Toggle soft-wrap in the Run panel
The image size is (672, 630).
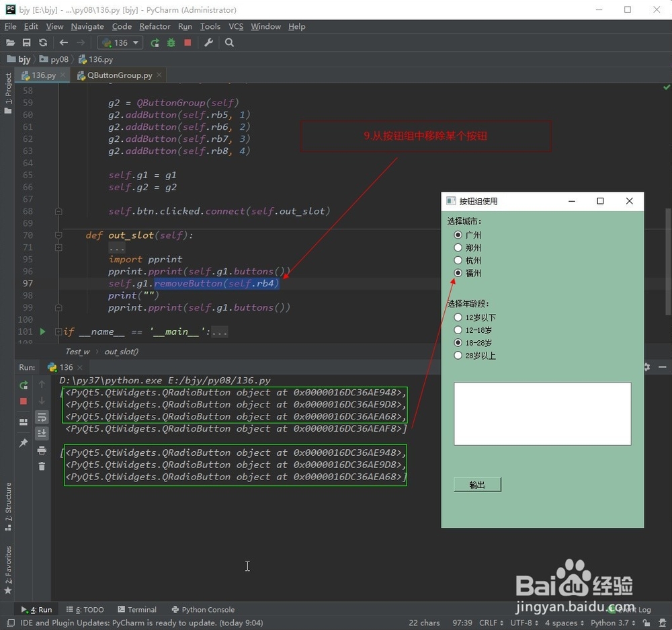(42, 417)
